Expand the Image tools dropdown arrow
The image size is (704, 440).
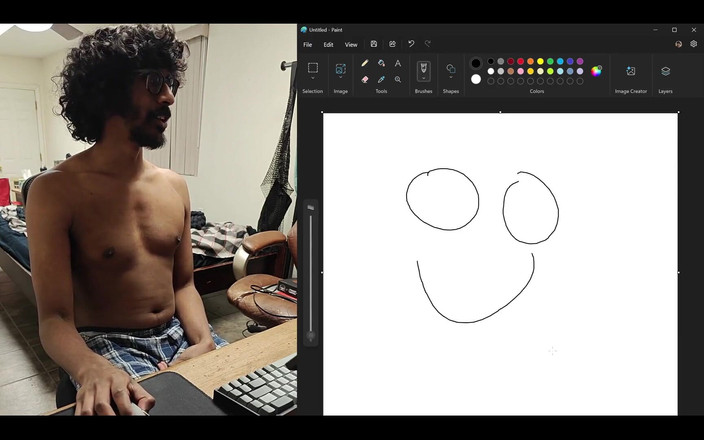point(341,80)
